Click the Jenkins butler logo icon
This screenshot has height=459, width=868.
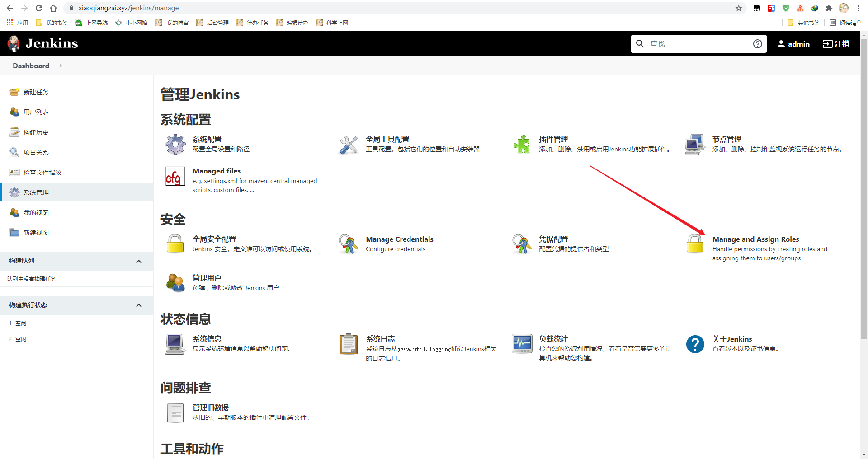pos(14,43)
